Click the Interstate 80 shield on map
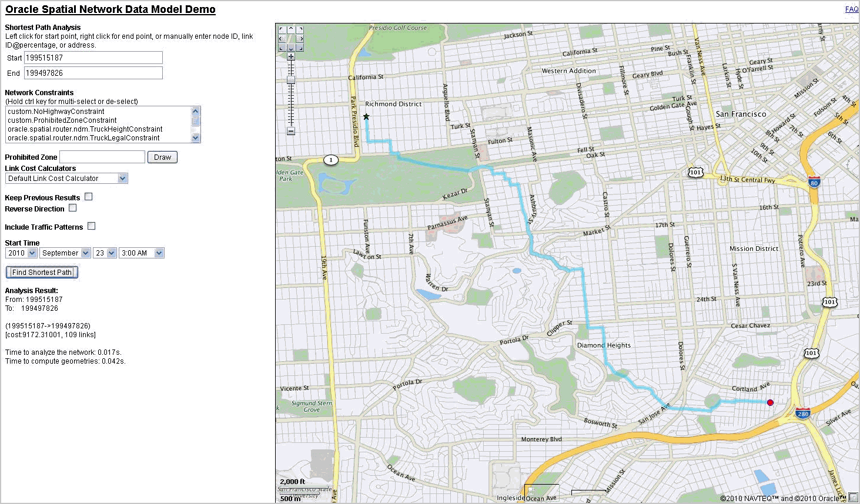 pos(814,182)
